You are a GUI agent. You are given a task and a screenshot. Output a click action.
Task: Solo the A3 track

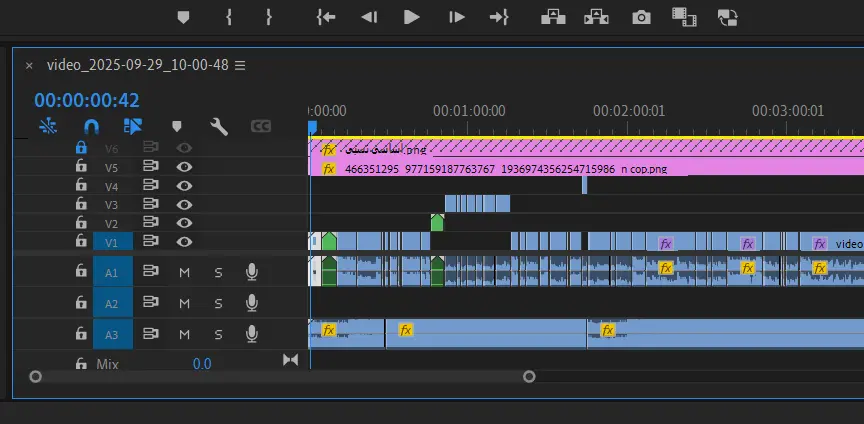click(218, 334)
